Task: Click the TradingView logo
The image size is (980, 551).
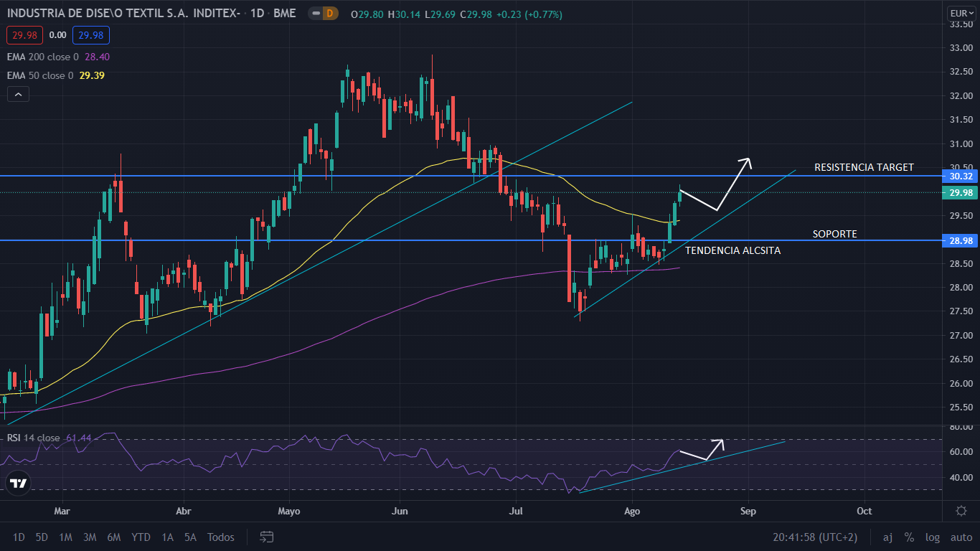Action: click(x=17, y=484)
